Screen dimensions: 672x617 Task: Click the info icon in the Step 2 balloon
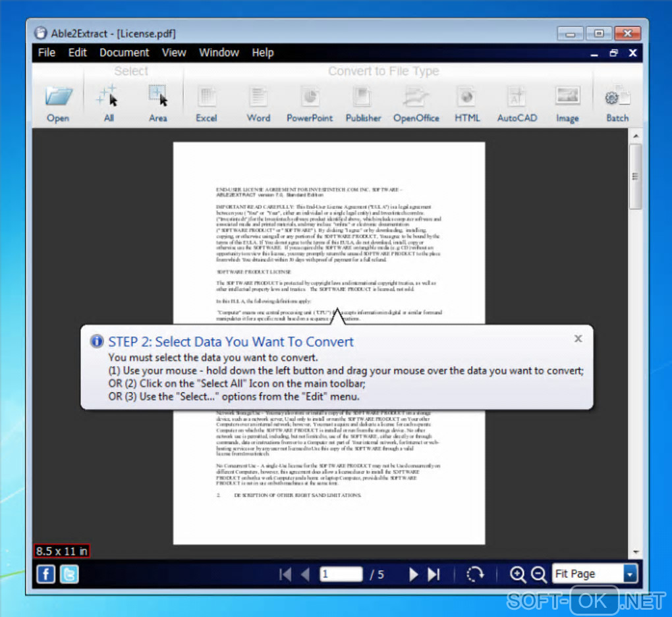(x=97, y=341)
